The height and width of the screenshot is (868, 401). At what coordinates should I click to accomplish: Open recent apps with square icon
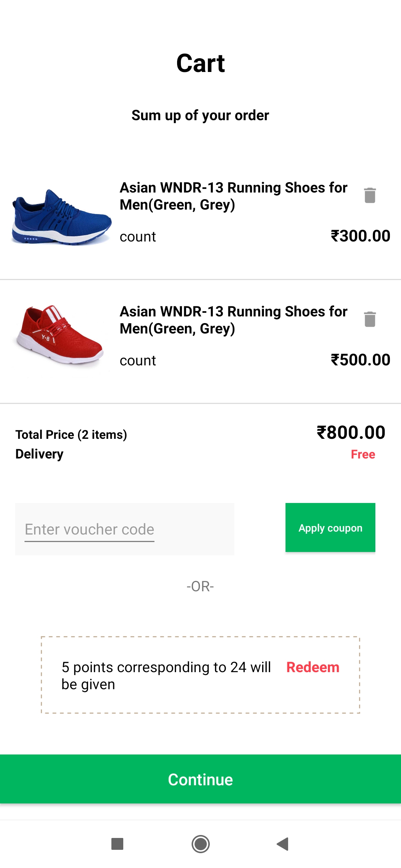coord(117,844)
